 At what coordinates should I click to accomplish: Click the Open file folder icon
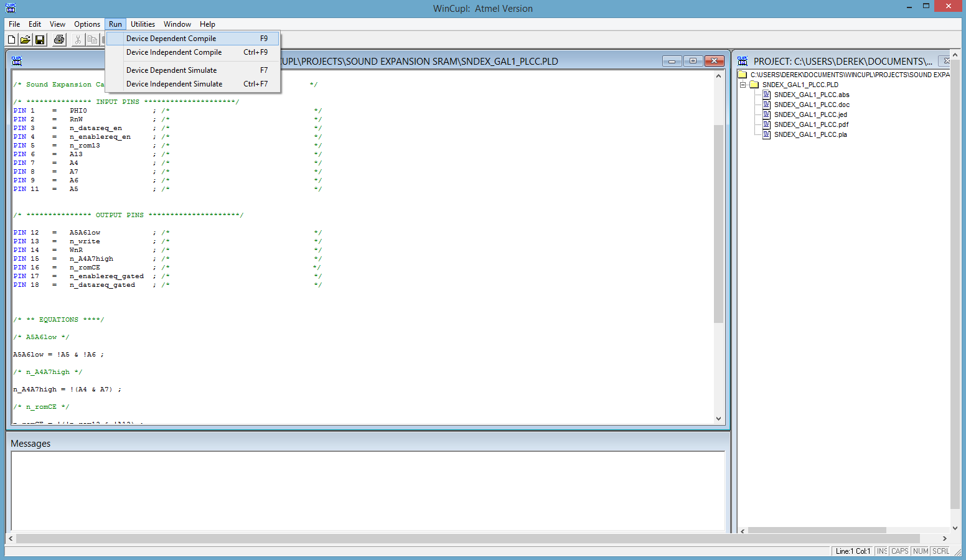coord(25,40)
